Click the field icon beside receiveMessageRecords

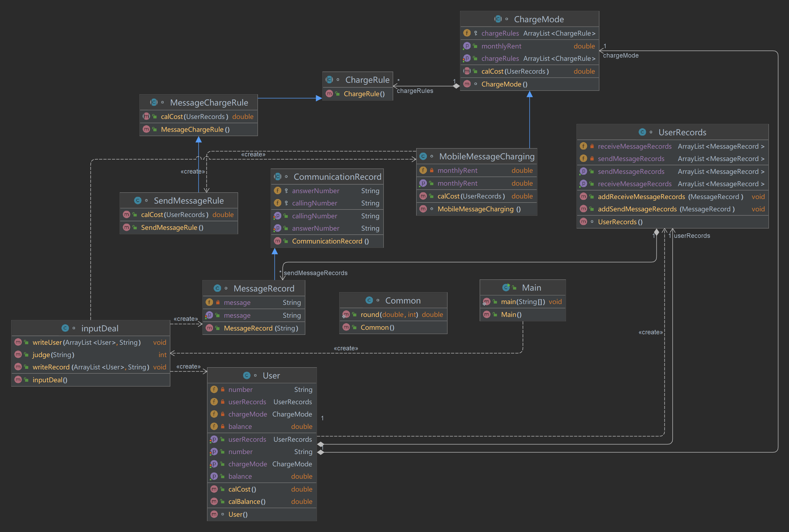pyautogui.click(x=583, y=146)
